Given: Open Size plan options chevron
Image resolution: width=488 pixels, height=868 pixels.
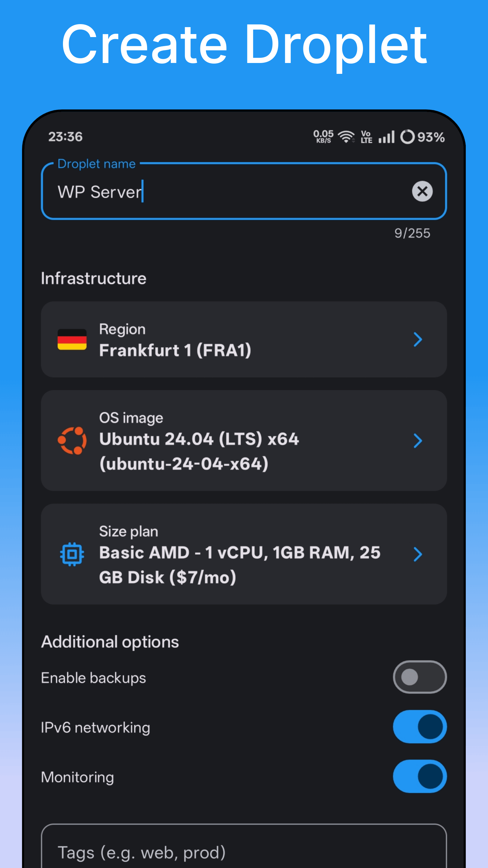Looking at the screenshot, I should (418, 554).
